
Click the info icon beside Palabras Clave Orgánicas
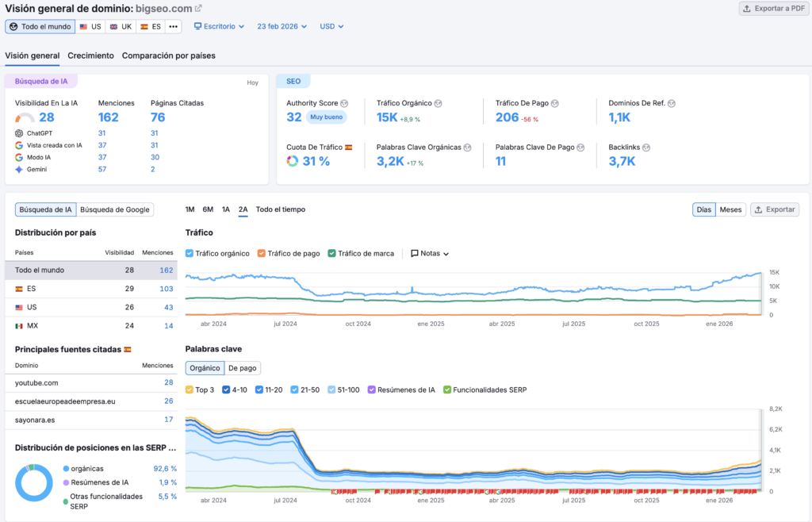[468, 148]
